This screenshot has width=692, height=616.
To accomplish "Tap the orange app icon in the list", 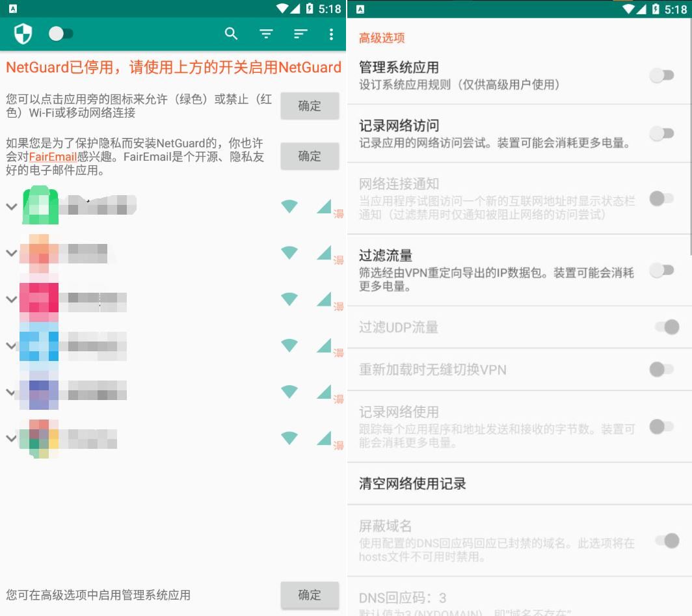I will tap(39, 253).
